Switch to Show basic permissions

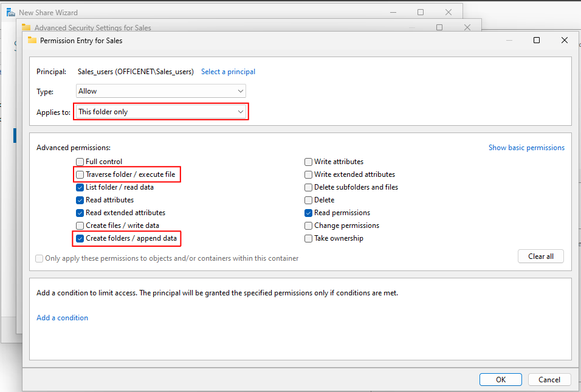click(x=526, y=148)
